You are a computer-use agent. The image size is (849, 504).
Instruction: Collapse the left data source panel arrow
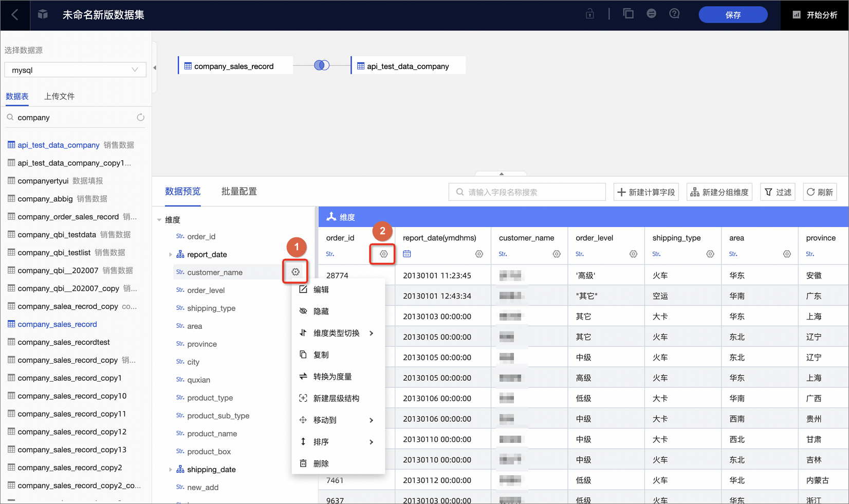tap(155, 67)
